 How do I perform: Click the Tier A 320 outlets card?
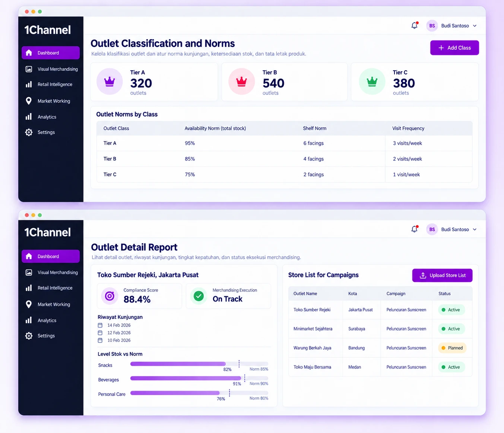tap(154, 82)
